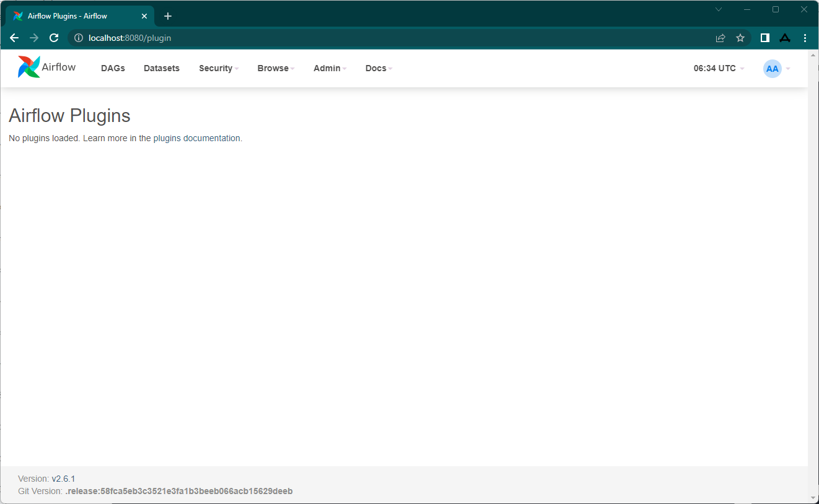Viewport: 819px width, 504px height.
Task: Open the 06:34 UTC timezone dropdown
Action: click(719, 68)
